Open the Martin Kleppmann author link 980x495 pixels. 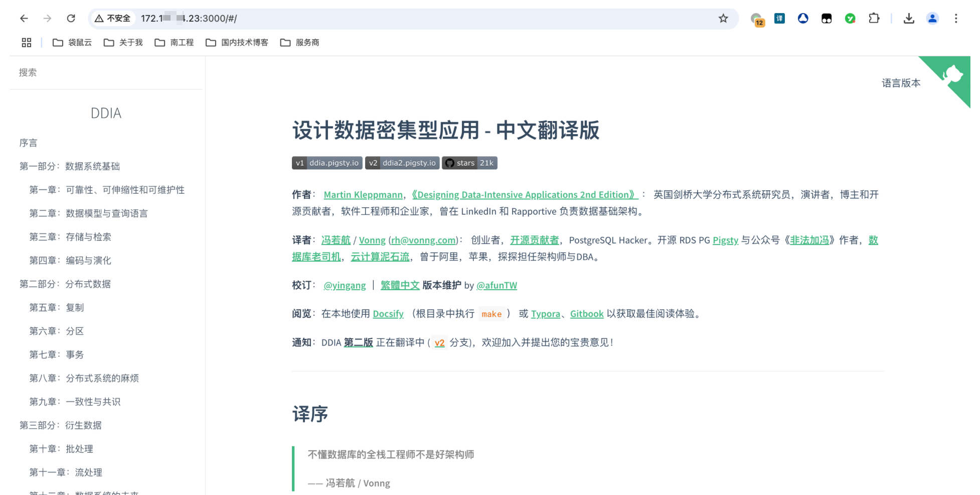pyautogui.click(x=363, y=195)
